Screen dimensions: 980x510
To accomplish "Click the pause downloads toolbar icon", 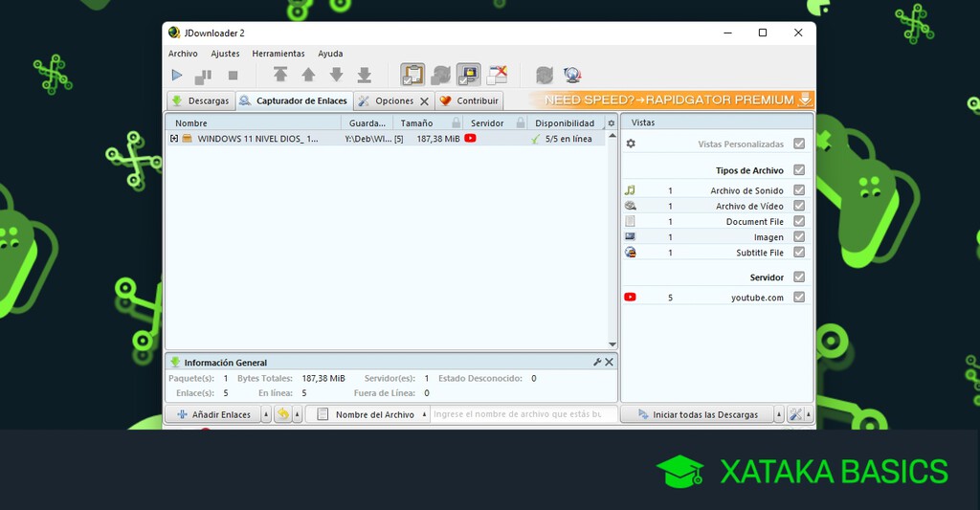I will click(x=203, y=77).
